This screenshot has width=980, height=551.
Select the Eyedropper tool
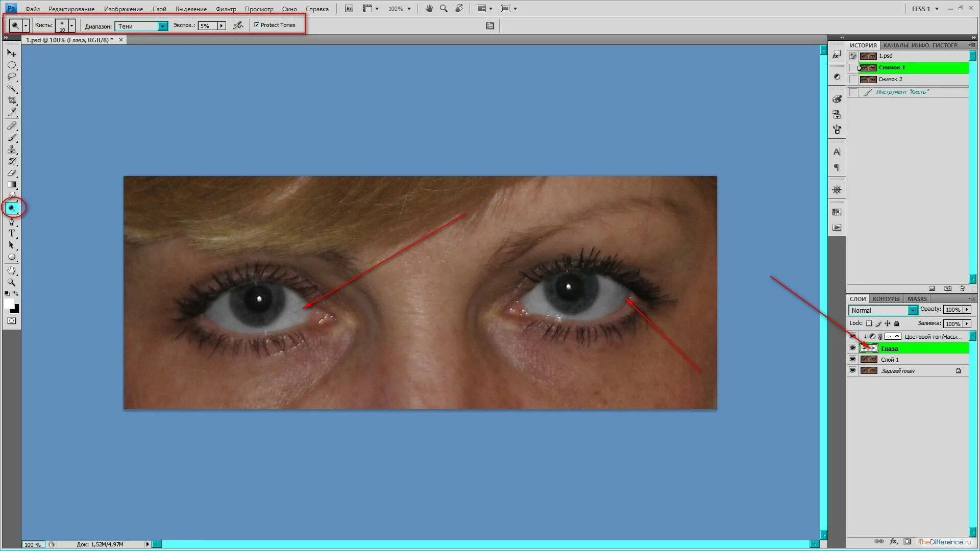coord(12,112)
